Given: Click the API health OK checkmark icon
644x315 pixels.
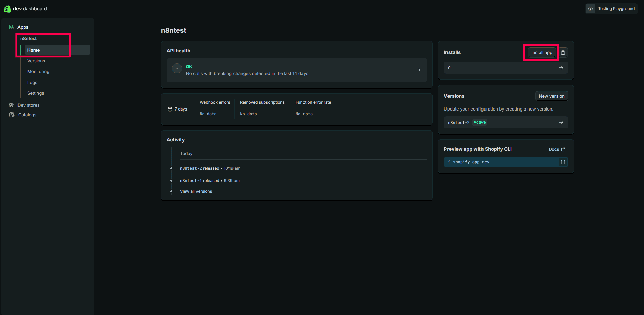Looking at the screenshot, I should (x=177, y=68).
